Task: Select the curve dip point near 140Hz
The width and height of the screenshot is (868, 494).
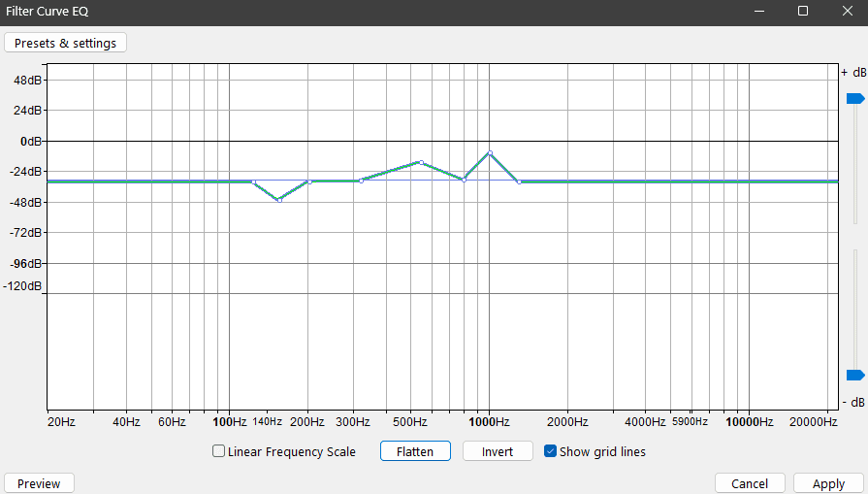Action: (x=279, y=200)
